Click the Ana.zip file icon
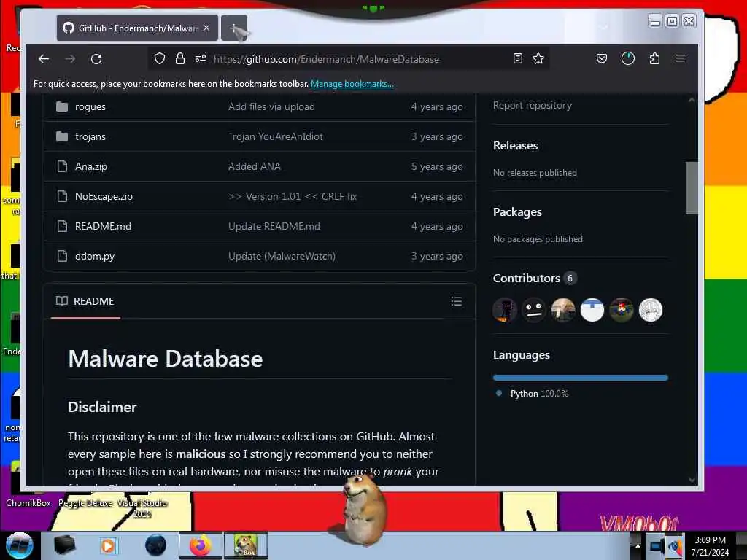747x560 pixels. click(x=62, y=166)
